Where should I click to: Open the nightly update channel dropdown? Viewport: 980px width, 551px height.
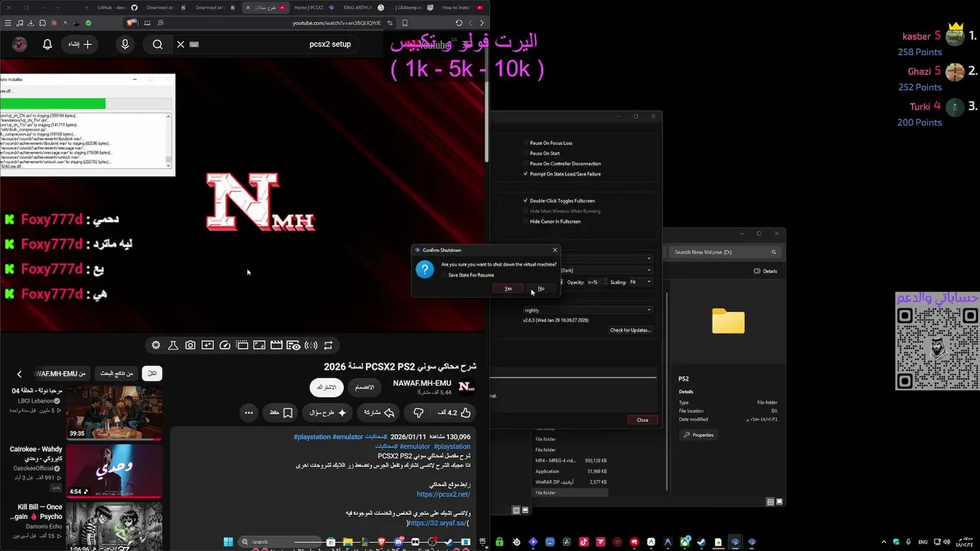point(587,310)
